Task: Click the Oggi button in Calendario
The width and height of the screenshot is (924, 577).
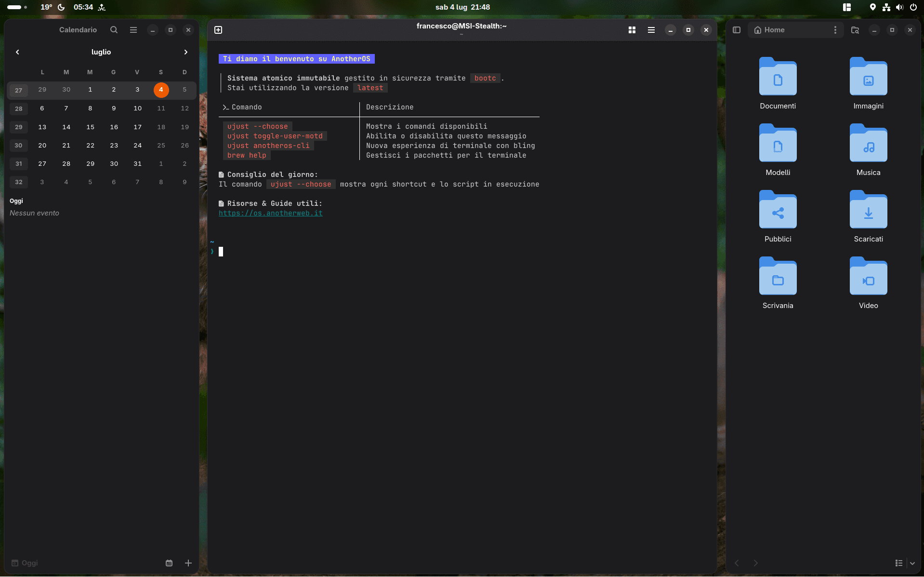Action: (x=25, y=563)
